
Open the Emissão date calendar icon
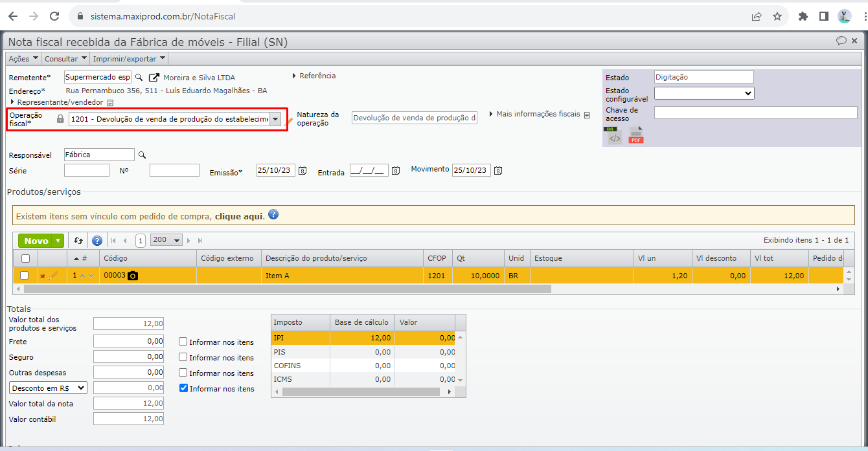(x=302, y=171)
